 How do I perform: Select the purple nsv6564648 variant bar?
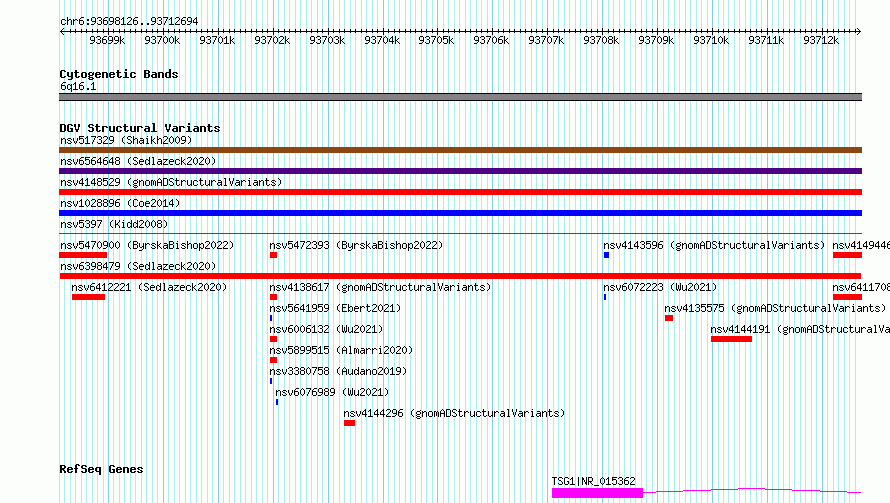pyautogui.click(x=460, y=171)
